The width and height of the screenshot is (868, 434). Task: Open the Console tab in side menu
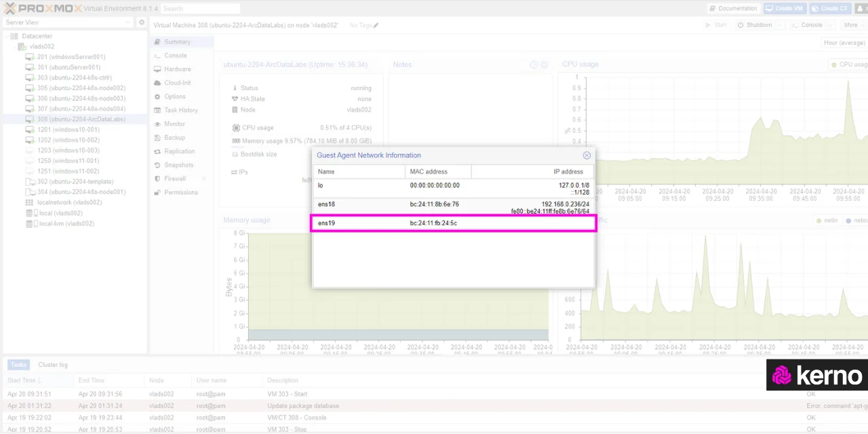pos(181,56)
